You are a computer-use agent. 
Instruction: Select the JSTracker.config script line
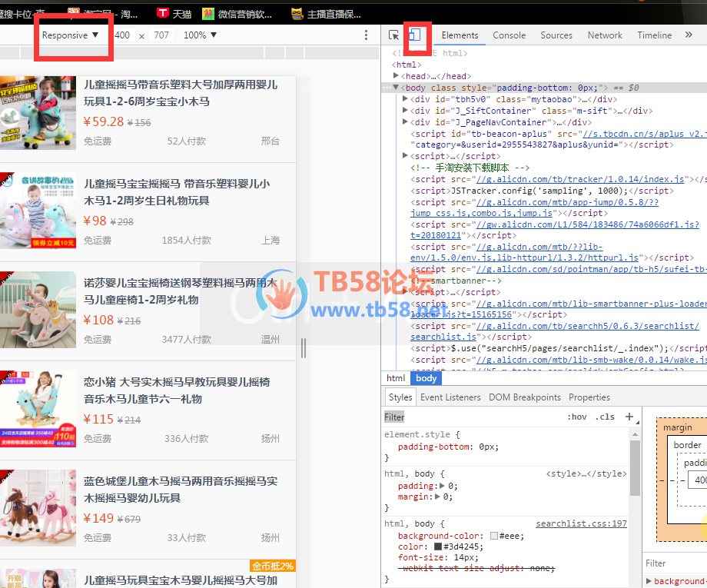coord(542,191)
